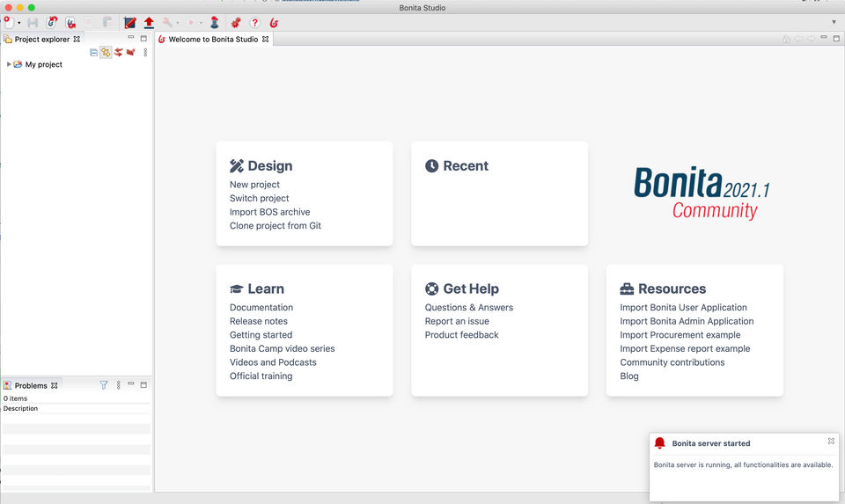Click Import Expense report example
Screen dimensions: 845x504
click(685, 348)
